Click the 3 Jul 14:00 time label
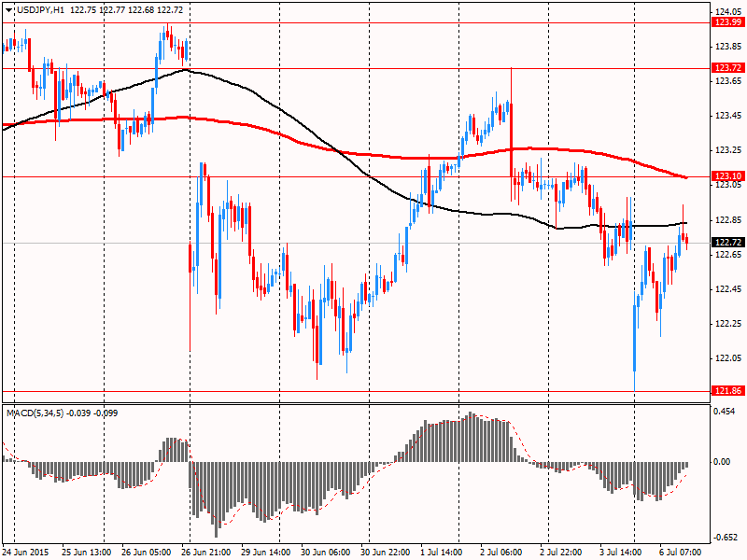This screenshot has width=747, height=560. pos(620,553)
